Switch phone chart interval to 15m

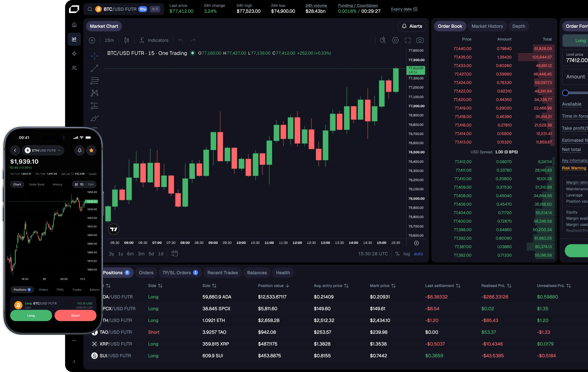[x=91, y=185]
